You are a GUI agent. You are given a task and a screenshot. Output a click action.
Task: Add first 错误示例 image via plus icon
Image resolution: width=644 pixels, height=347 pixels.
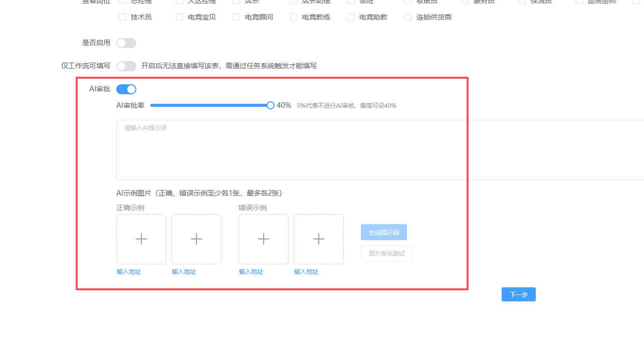click(x=264, y=239)
